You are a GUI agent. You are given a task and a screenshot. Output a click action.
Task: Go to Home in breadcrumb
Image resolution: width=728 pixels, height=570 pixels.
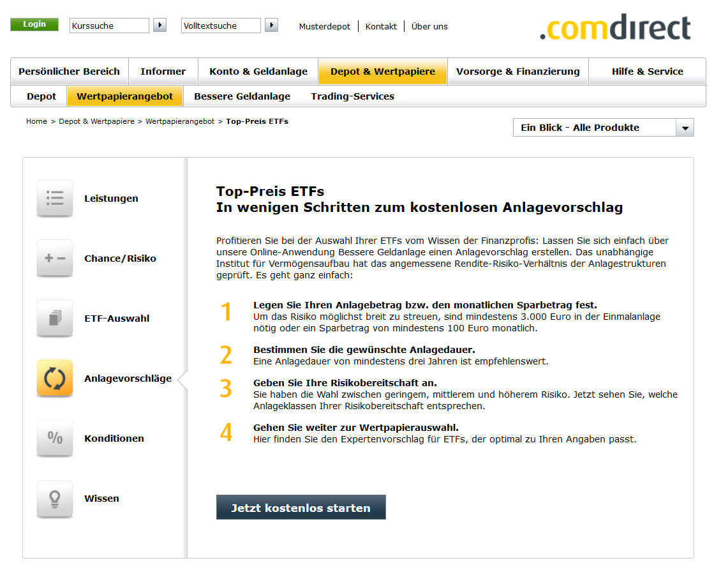click(36, 121)
